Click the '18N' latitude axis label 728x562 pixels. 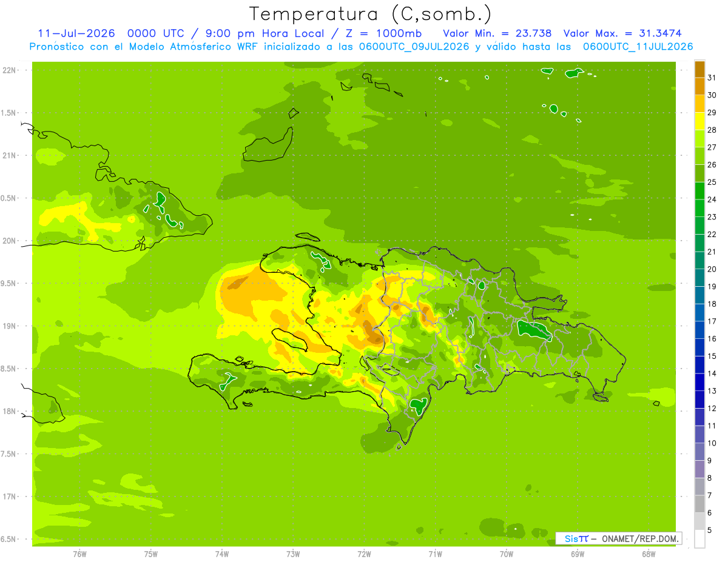pos(10,411)
